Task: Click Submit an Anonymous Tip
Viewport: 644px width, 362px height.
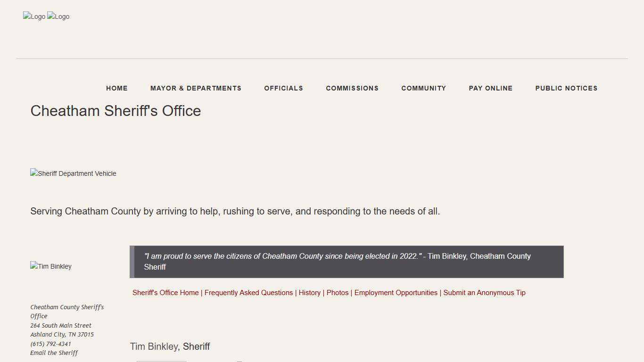Action: [x=484, y=293]
